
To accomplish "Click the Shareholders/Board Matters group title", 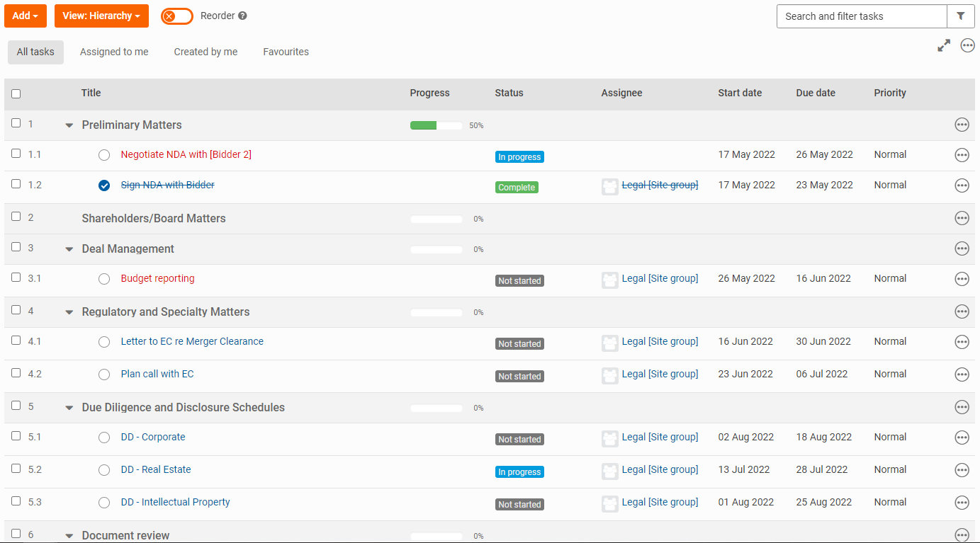I will (154, 218).
